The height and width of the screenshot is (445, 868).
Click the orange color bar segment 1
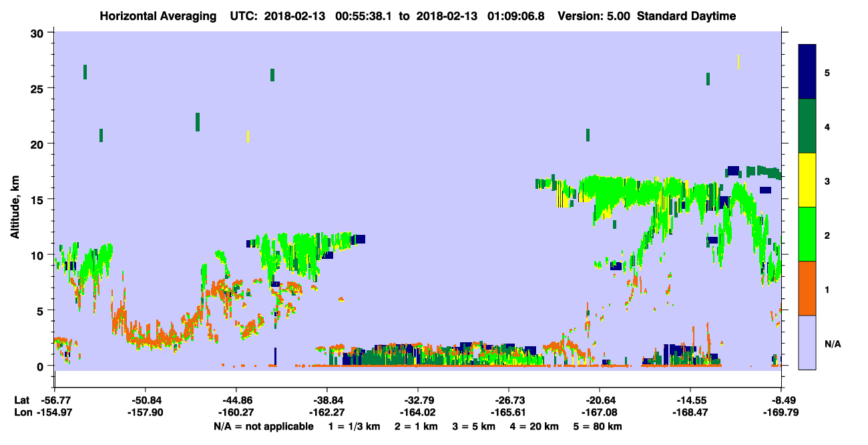(807, 288)
